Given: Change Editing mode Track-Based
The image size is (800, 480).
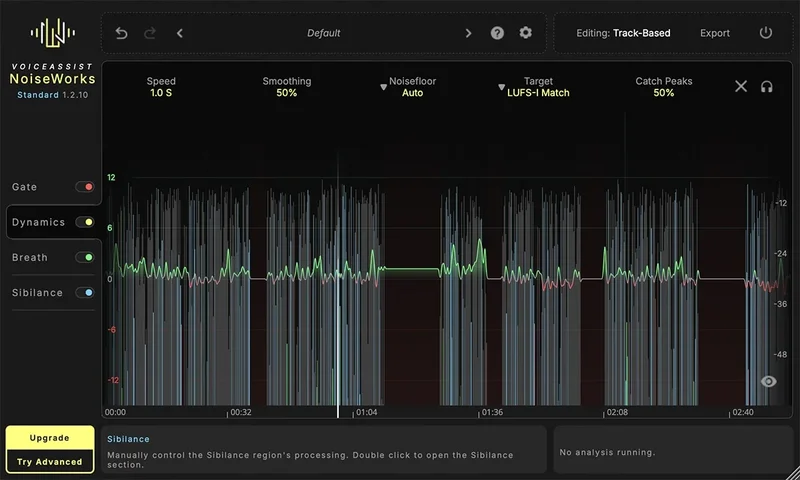Looking at the screenshot, I should [623, 33].
